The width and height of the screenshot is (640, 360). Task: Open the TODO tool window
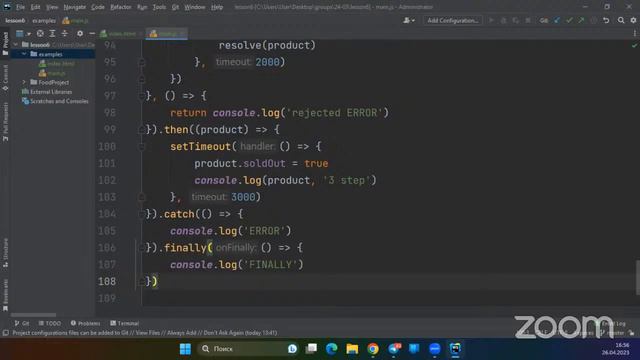pos(50,323)
